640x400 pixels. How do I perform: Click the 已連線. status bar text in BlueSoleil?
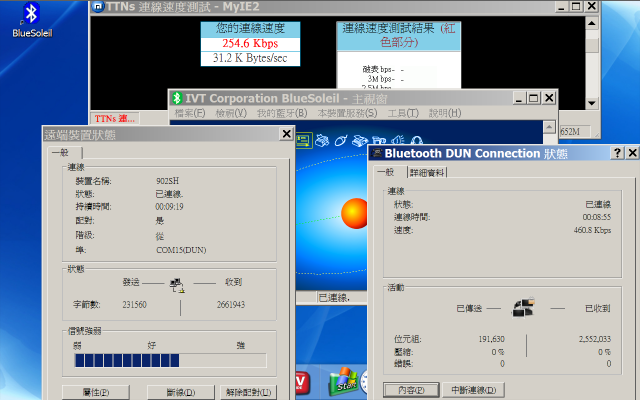333,298
